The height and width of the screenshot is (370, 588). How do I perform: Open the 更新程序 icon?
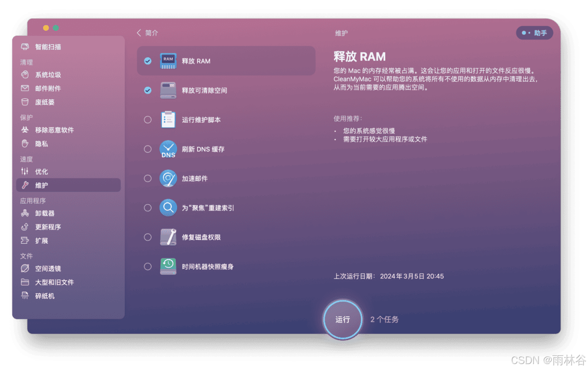click(x=25, y=227)
